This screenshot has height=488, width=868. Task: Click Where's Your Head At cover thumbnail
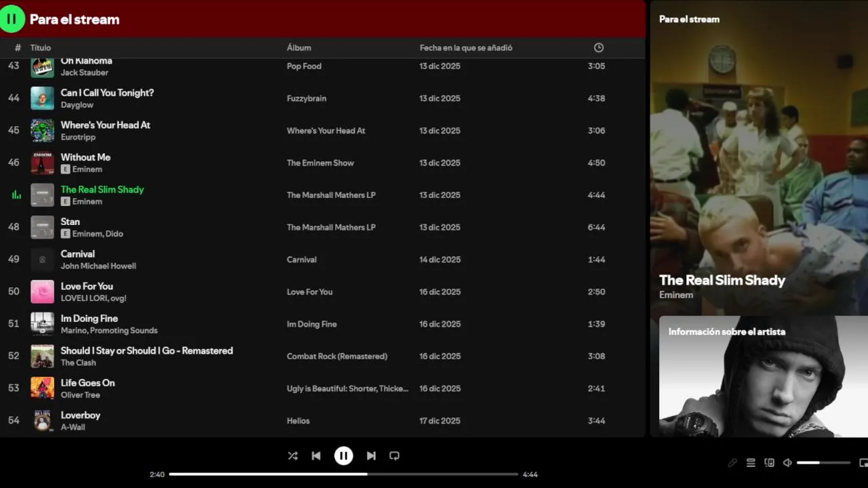tap(42, 131)
